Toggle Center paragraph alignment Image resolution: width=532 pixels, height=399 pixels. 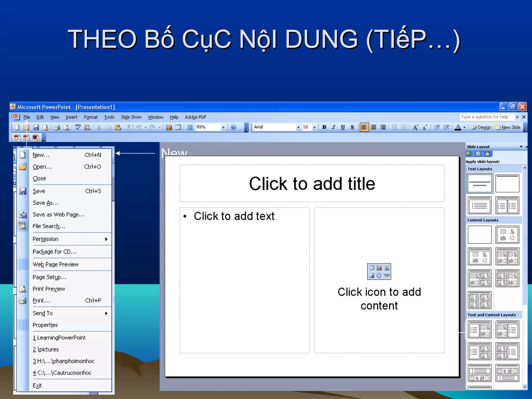click(x=374, y=127)
